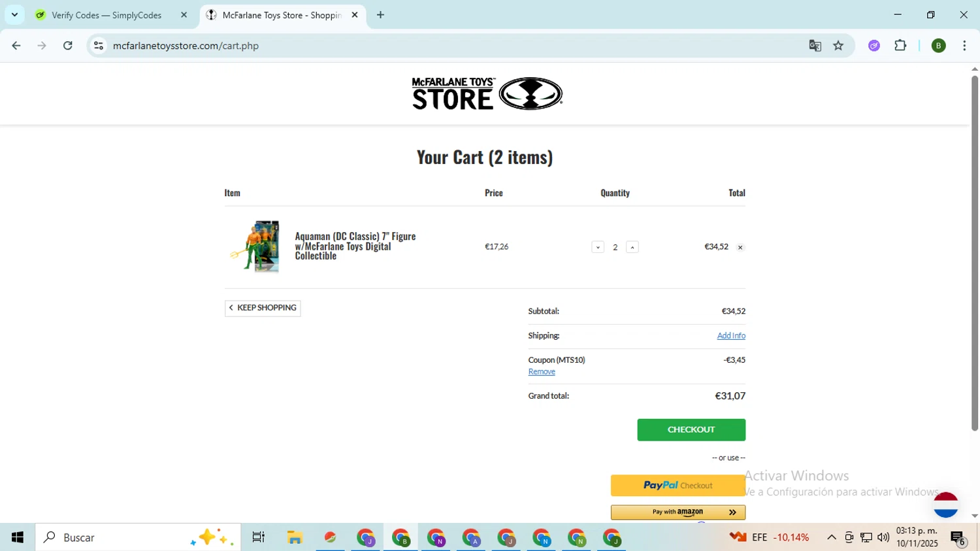Show hidden system tray icons
The width and height of the screenshot is (980, 551).
832,537
